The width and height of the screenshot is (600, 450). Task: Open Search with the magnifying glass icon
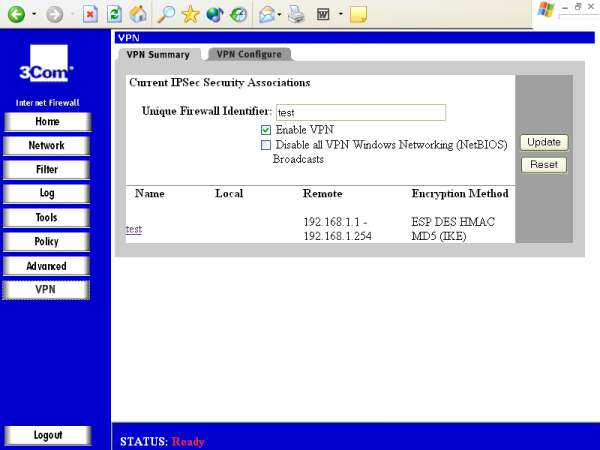166,15
